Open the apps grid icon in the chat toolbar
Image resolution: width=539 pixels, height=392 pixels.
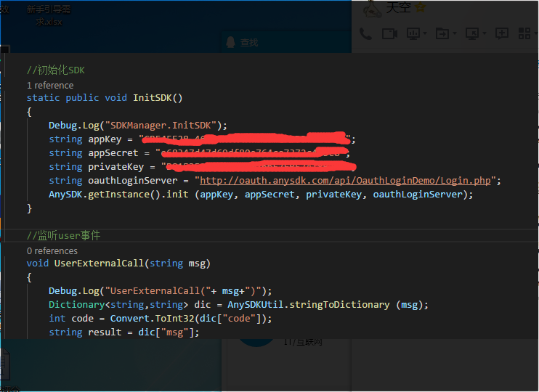524,33
